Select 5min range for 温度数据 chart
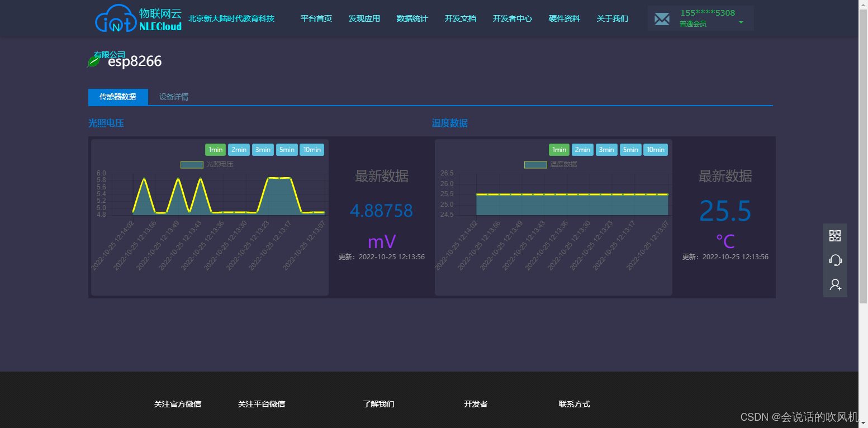The height and width of the screenshot is (428, 868). click(x=630, y=150)
